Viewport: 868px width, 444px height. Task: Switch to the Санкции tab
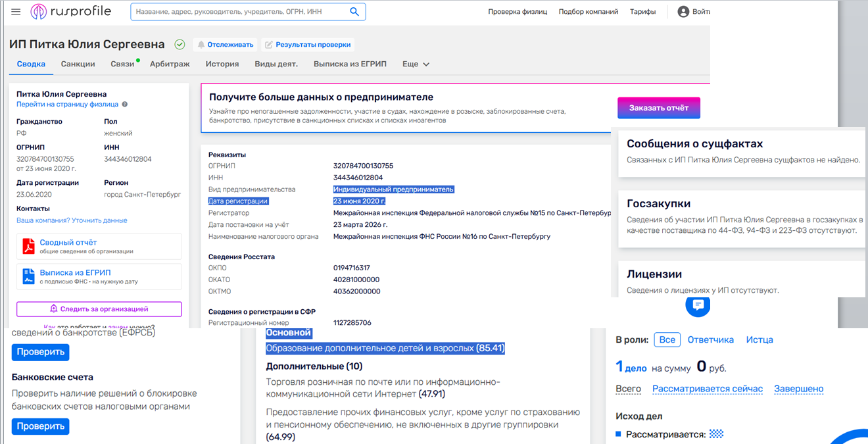point(78,64)
